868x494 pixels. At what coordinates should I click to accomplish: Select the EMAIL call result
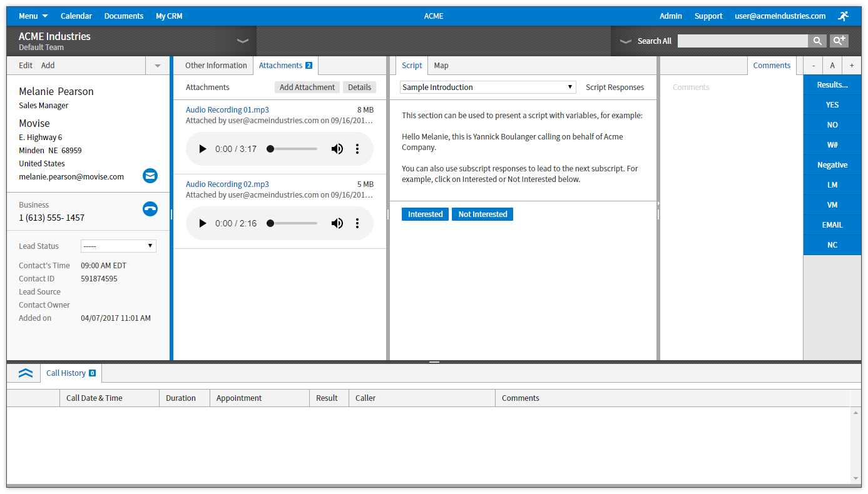tap(832, 225)
